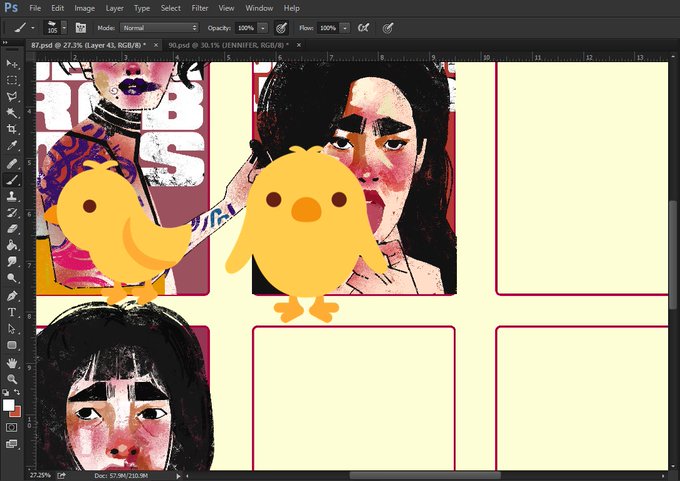Viewport: 680px width, 481px height.
Task: Click the Photoshop Ps logo
Action: coord(11,8)
